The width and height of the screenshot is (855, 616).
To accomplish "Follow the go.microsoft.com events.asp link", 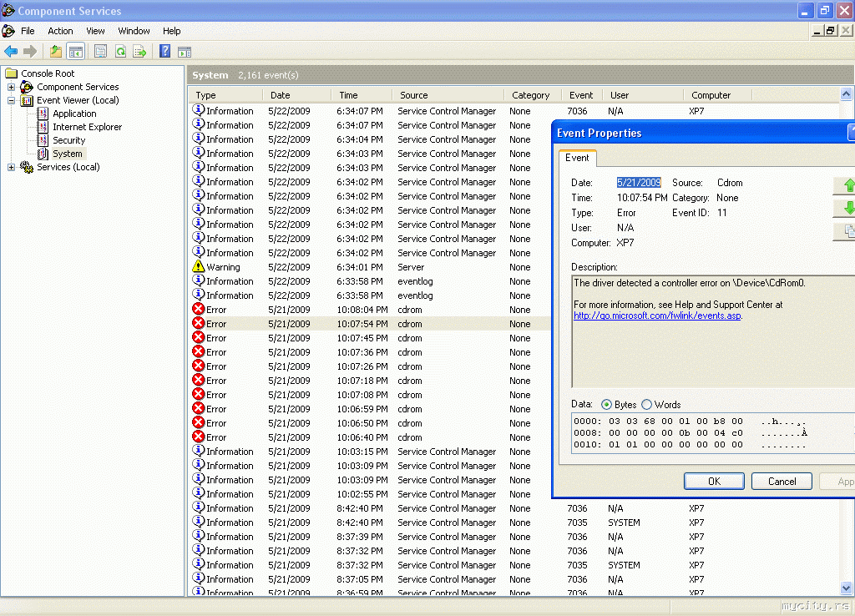I will pyautogui.click(x=657, y=316).
